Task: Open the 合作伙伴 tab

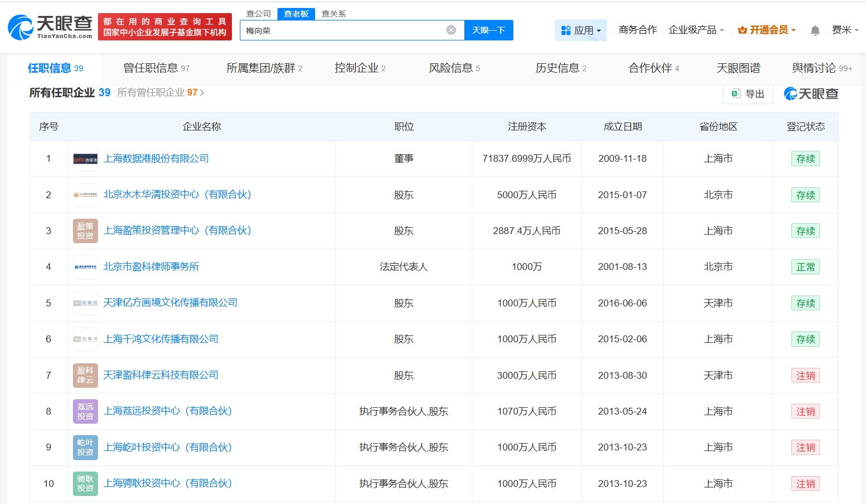Action: tap(653, 68)
